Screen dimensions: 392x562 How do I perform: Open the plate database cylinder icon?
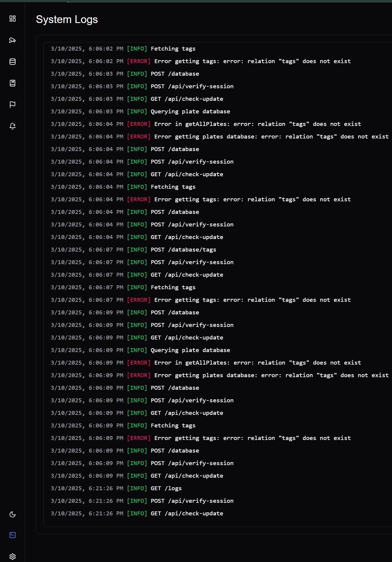(13, 62)
